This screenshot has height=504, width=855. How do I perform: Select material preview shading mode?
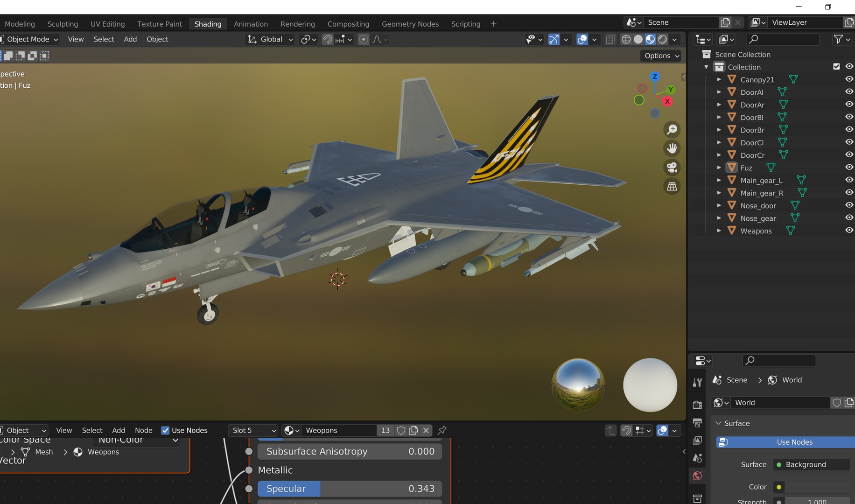pos(650,40)
